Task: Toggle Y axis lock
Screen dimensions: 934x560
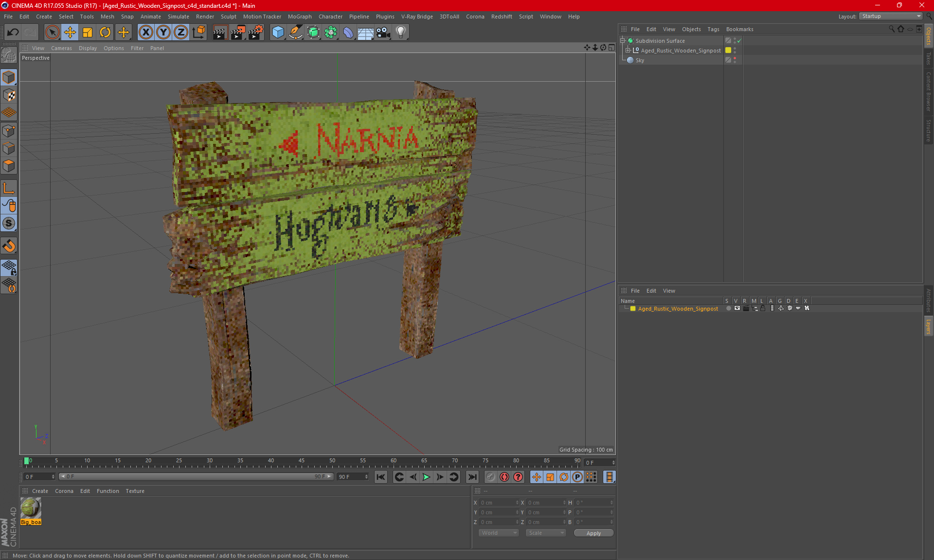Action: [x=163, y=32]
